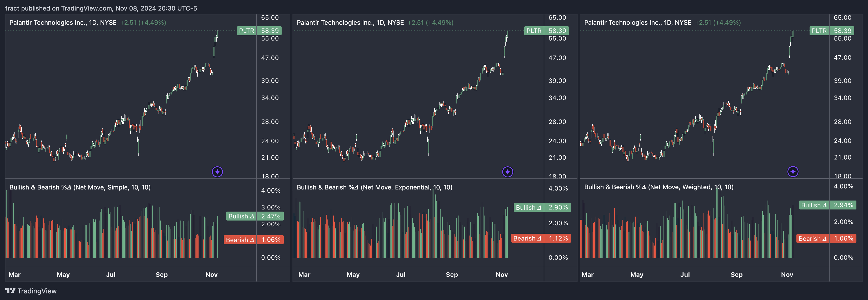This screenshot has height=300, width=868.
Task: Click the PLTR price label on the right chart
Action: (x=832, y=31)
